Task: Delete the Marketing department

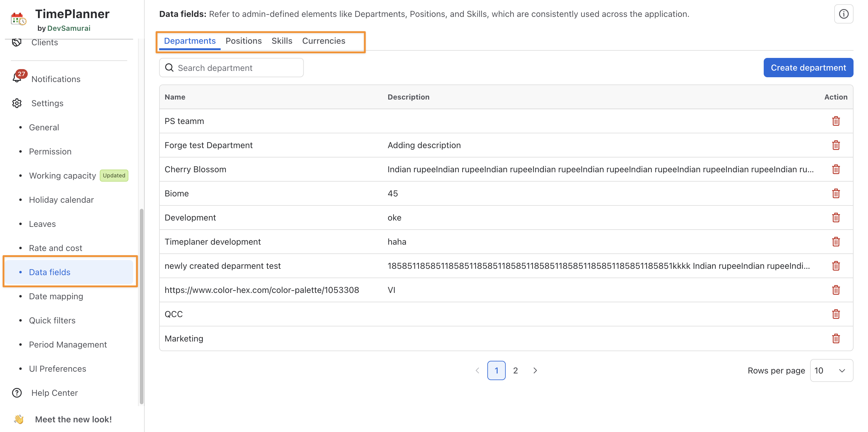Action: tap(836, 338)
